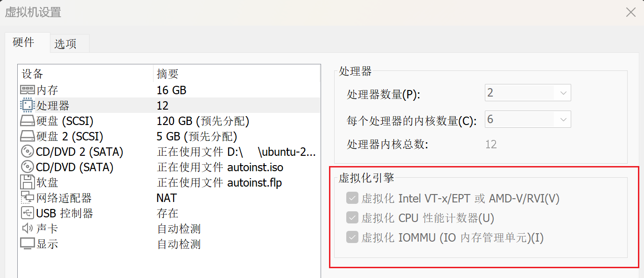This screenshot has height=278, width=644.
Task: Select the 网络适配器 network adapter icon
Action: coord(27,197)
